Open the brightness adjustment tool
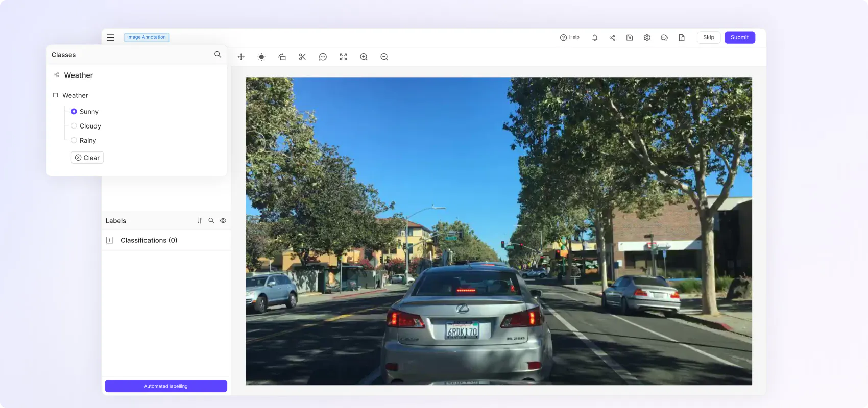 261,57
